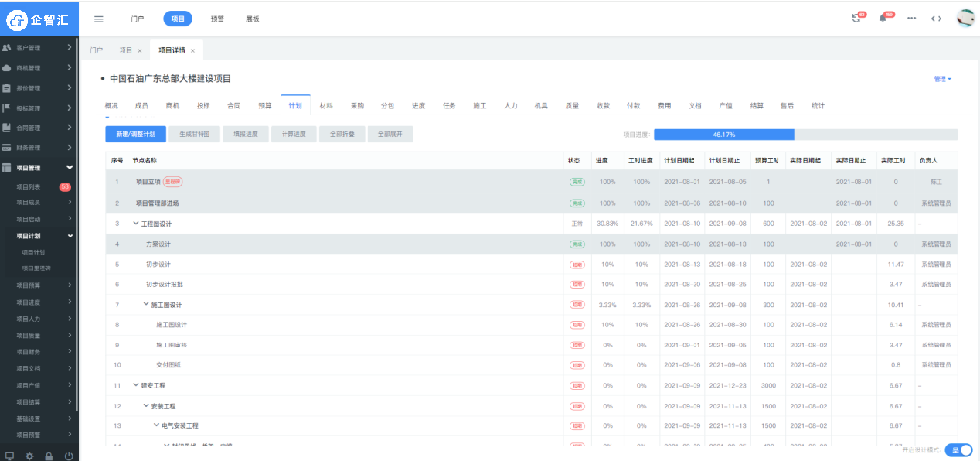The width and height of the screenshot is (980, 461).
Task: Click the 商机管理 cloud icon in sidebar
Action: [x=7, y=68]
